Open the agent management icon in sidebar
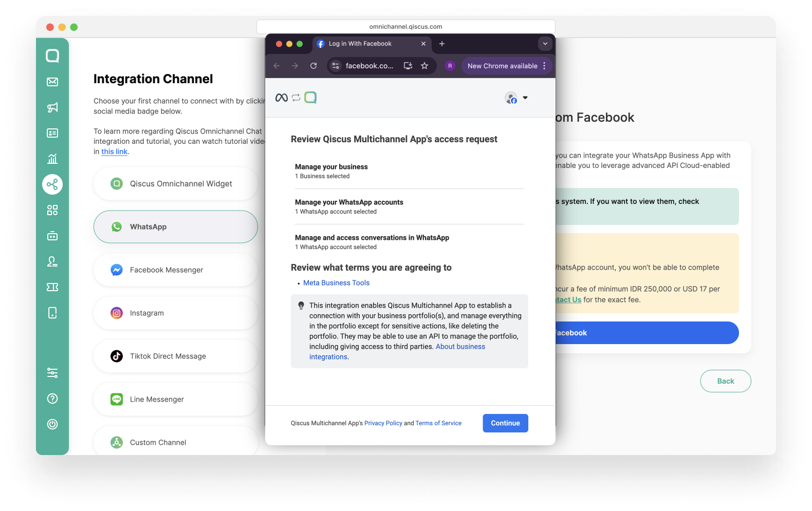812x511 pixels. click(52, 261)
